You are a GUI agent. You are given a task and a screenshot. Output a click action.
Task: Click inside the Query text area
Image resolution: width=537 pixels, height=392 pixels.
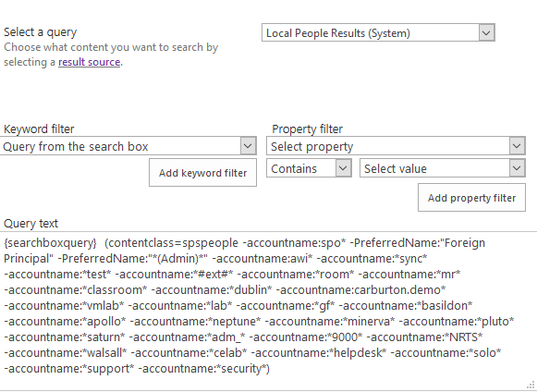pos(268,311)
